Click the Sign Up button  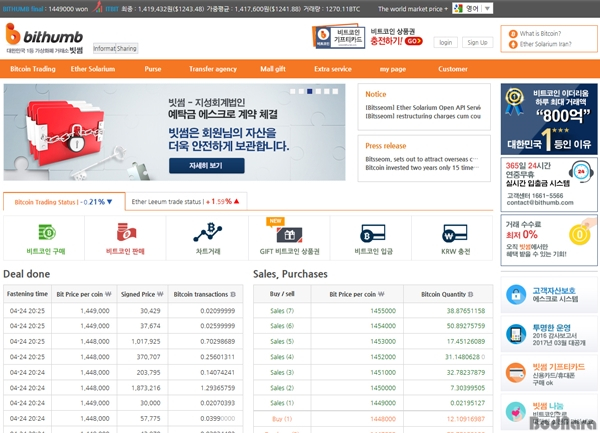pyautogui.click(x=477, y=42)
